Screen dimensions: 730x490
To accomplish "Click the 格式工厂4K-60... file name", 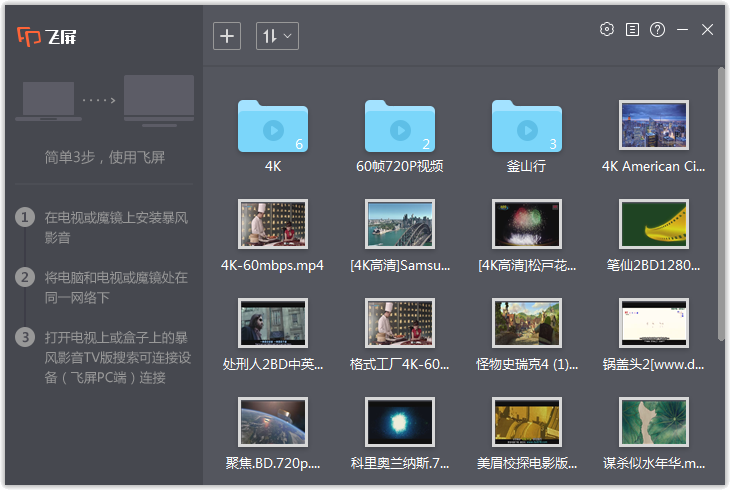I will tap(399, 364).
